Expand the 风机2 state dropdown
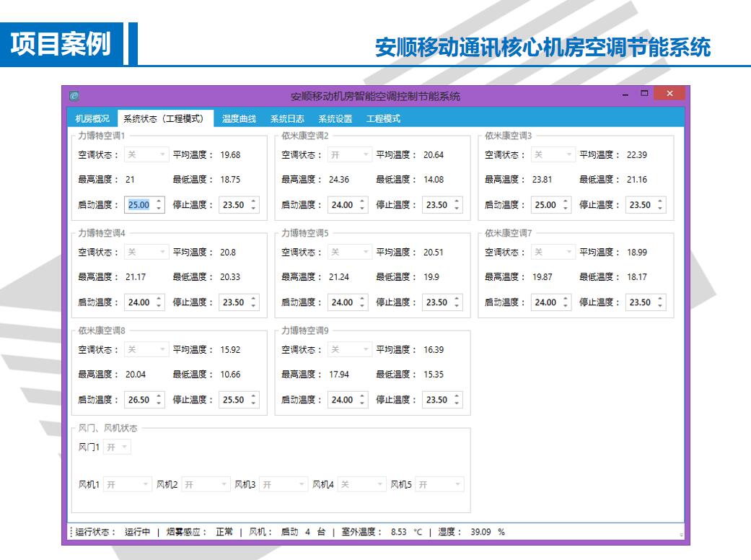 [206, 485]
